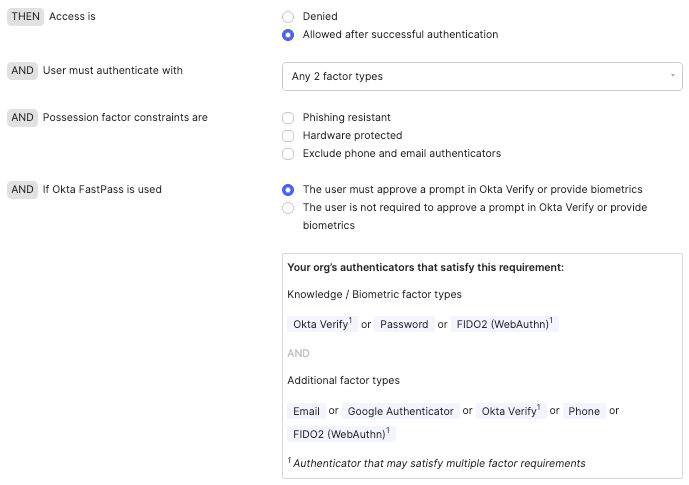
Task: Check the Hardware protected option
Action: click(x=288, y=136)
